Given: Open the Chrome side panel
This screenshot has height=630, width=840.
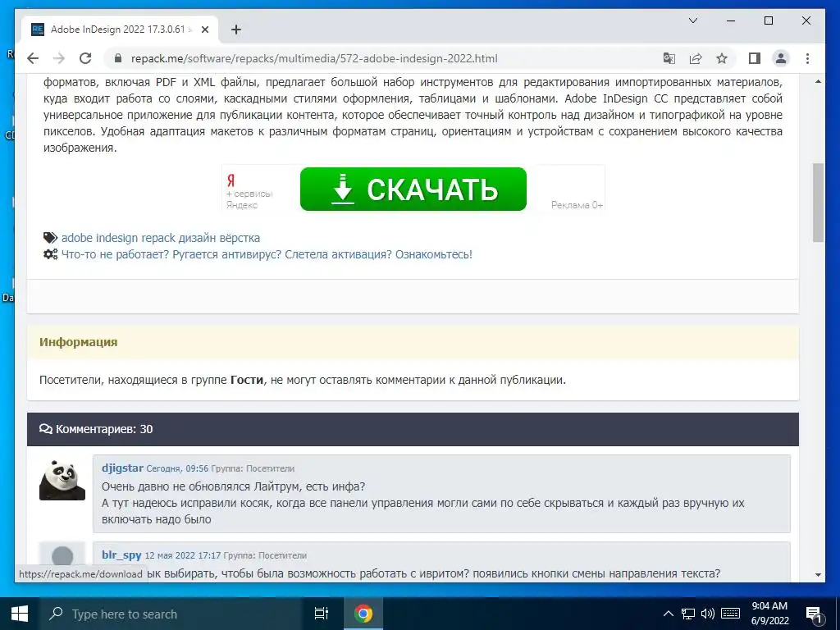Looking at the screenshot, I should point(755,58).
